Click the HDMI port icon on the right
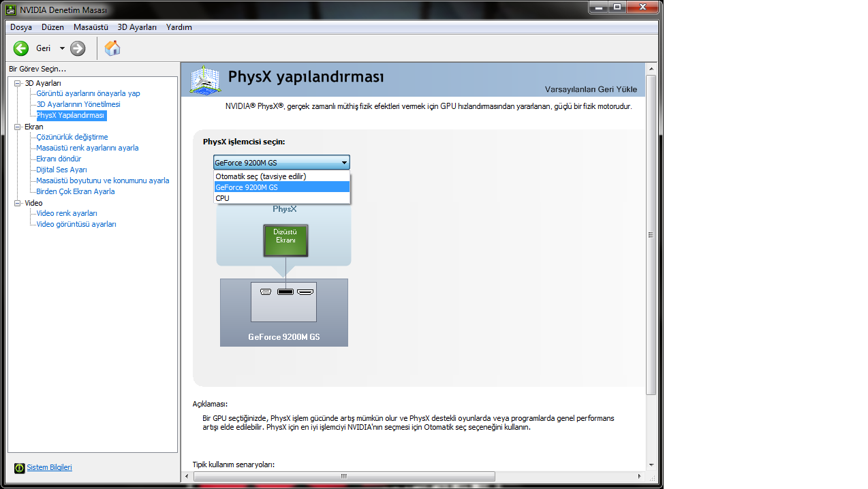The image size is (868, 489). 305,291
